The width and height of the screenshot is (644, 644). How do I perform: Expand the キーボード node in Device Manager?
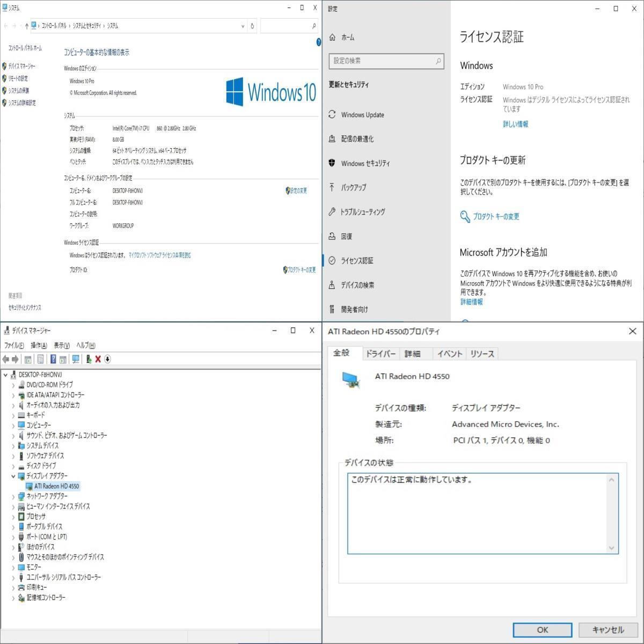13,415
